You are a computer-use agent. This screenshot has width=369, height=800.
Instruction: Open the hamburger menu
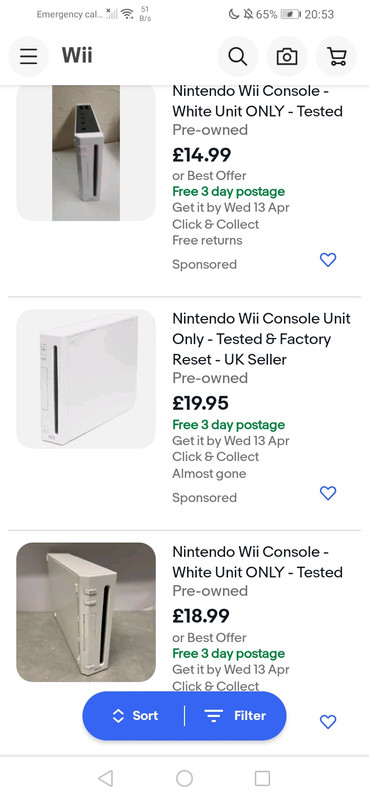pos(29,56)
